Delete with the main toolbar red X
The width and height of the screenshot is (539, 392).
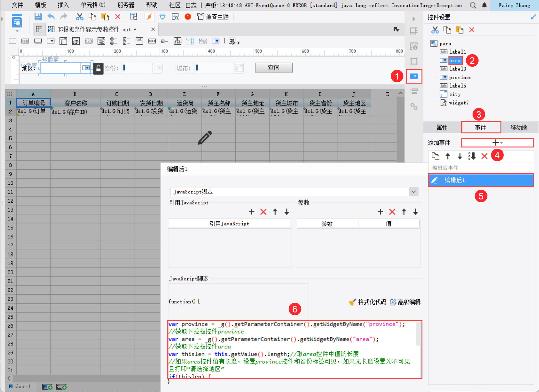tap(118, 17)
